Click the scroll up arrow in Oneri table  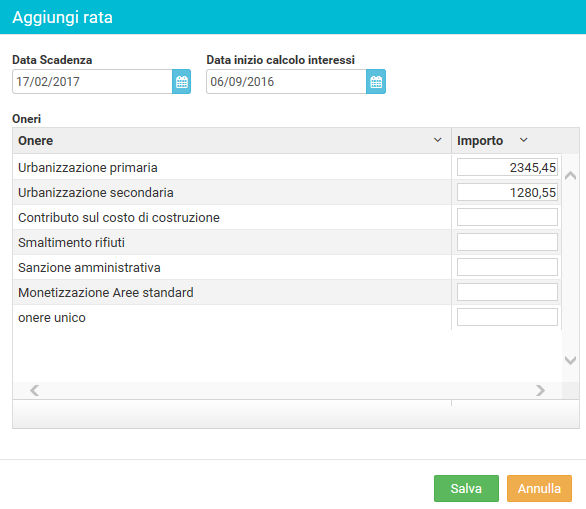[570, 175]
